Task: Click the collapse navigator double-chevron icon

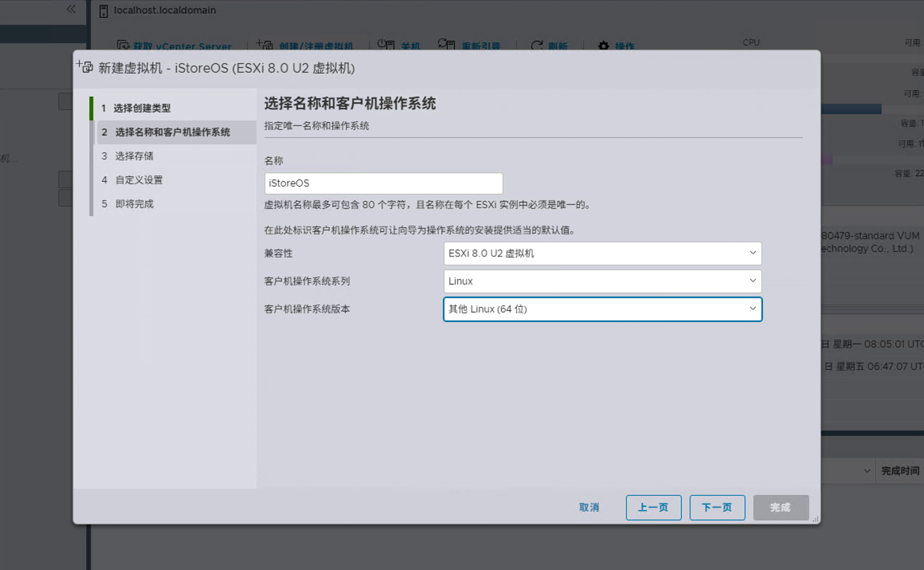Action: click(x=71, y=9)
